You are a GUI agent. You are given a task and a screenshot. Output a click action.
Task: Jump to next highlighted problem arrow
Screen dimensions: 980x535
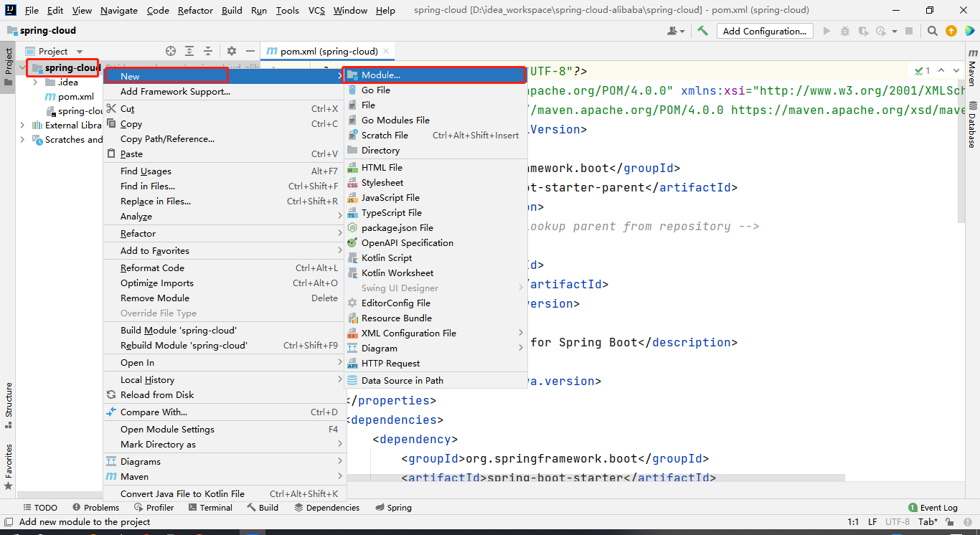pyautogui.click(x=957, y=70)
